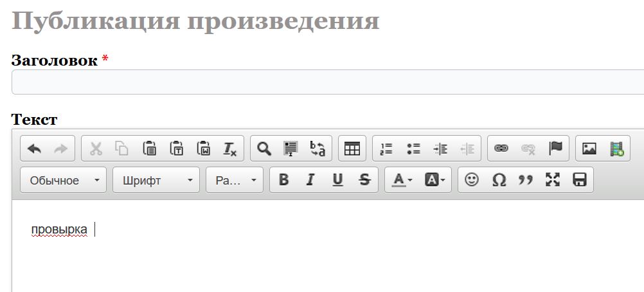Insert a numbered list
The height and width of the screenshot is (292, 644).
pos(386,149)
